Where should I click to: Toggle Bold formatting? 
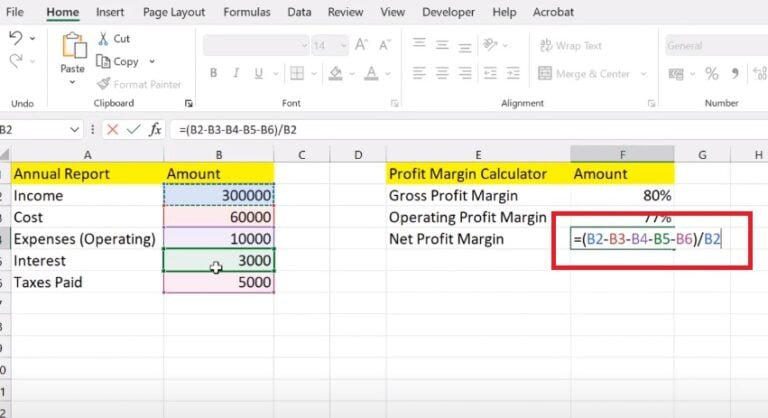[213, 73]
